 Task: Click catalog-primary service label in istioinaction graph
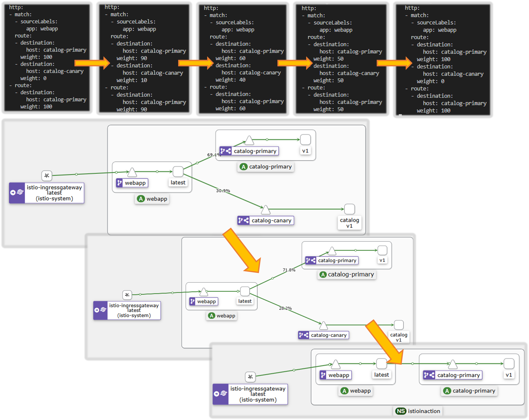453,375
